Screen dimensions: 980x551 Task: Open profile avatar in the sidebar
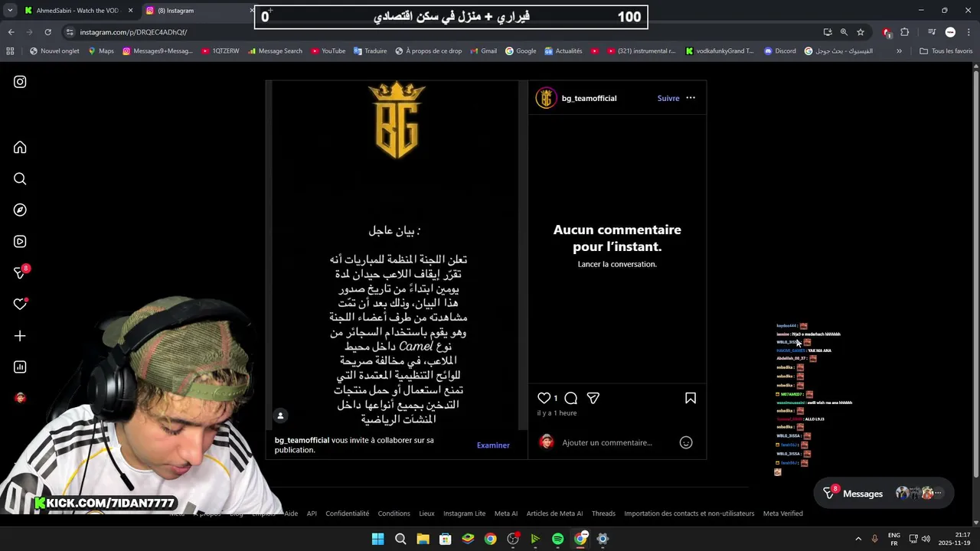(x=20, y=398)
